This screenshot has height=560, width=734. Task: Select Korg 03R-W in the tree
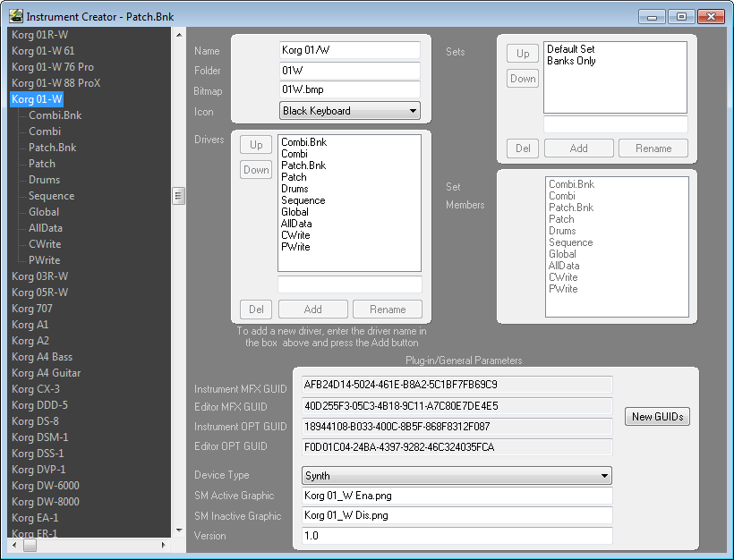pos(39,276)
